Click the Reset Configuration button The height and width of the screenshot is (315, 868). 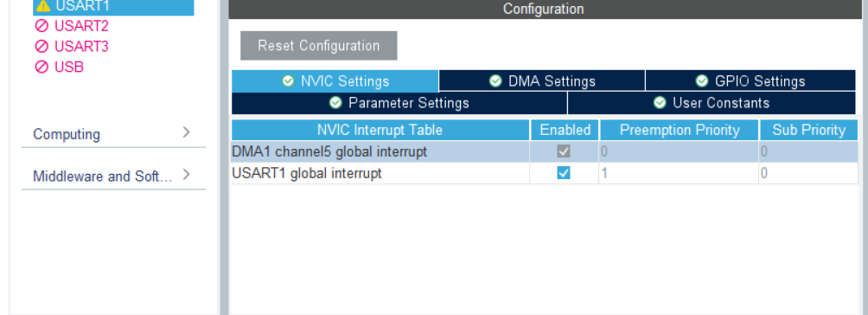[x=318, y=46]
